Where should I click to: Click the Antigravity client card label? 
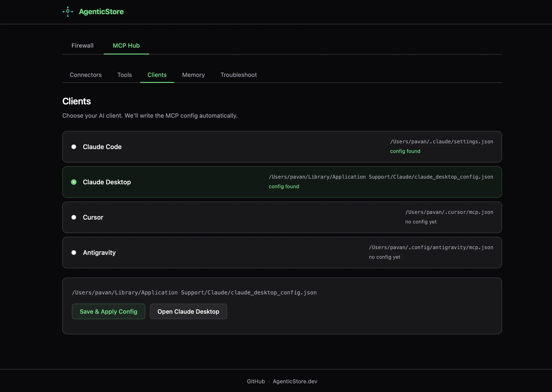click(99, 253)
